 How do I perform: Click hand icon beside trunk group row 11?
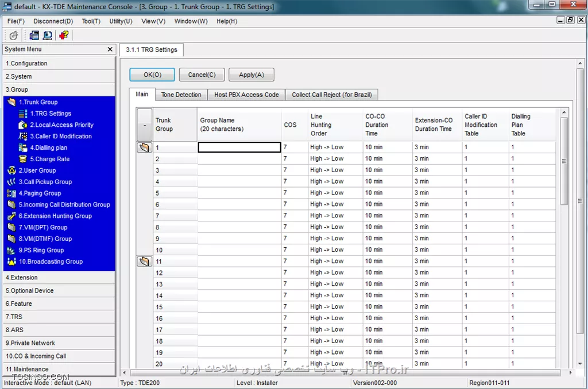(x=144, y=261)
